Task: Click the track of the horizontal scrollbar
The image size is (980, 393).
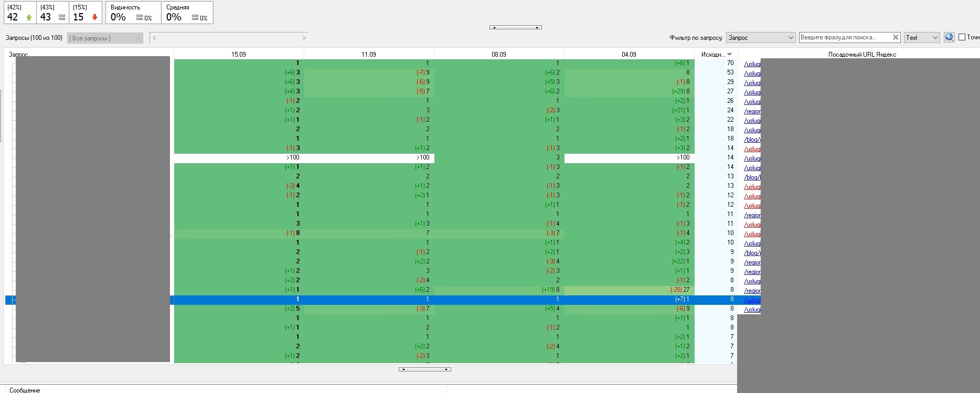Action: pos(229,38)
